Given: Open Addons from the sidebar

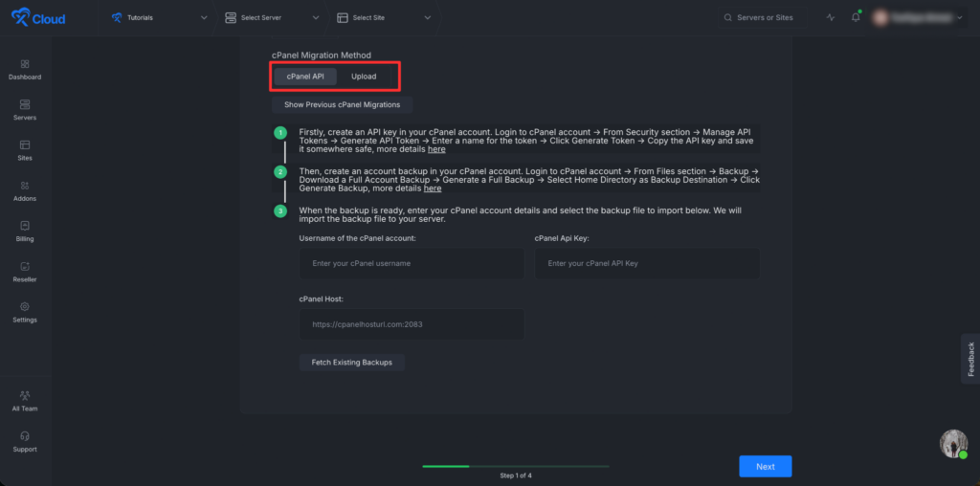Looking at the screenshot, I should tap(25, 186).
